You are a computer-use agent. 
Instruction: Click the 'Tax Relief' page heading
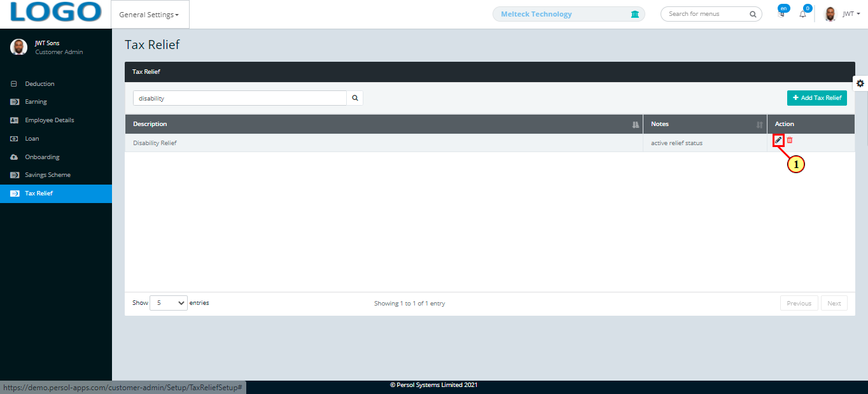152,45
